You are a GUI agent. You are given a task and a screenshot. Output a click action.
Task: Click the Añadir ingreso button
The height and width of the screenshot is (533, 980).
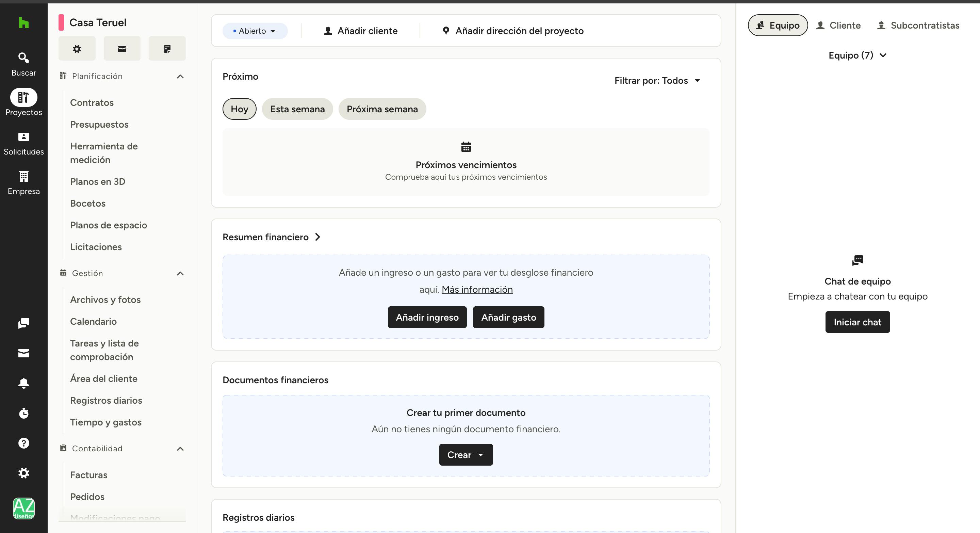click(427, 317)
